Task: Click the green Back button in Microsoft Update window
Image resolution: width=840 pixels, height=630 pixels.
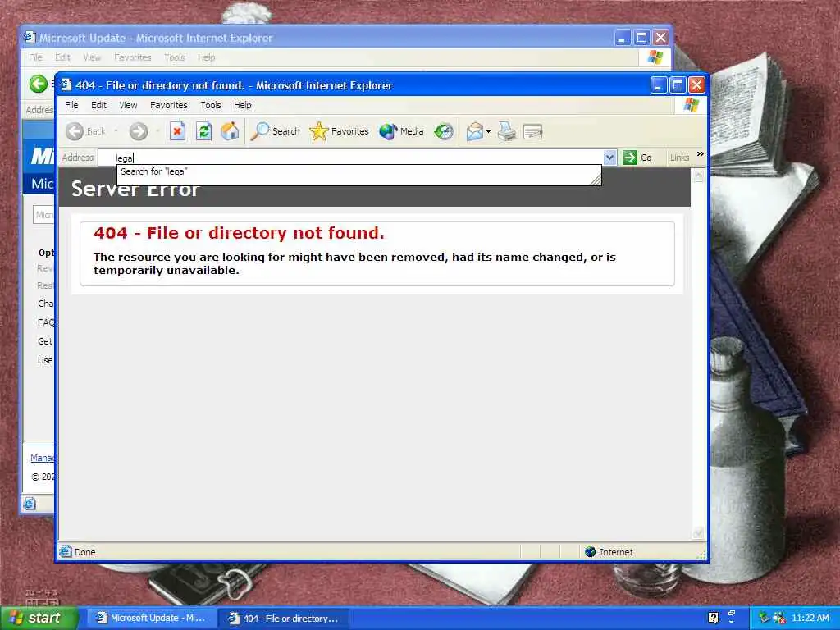Action: pyautogui.click(x=38, y=84)
